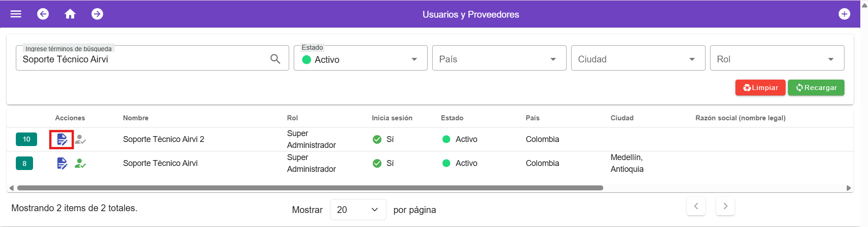Click the search magnifier icon
Viewport: 868px width, 227px height.
pos(275,59)
